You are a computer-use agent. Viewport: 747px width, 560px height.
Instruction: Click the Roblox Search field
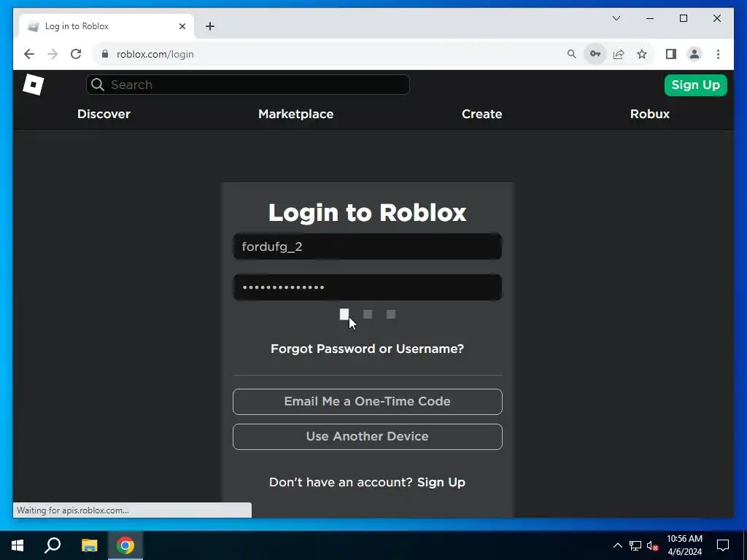click(x=248, y=85)
